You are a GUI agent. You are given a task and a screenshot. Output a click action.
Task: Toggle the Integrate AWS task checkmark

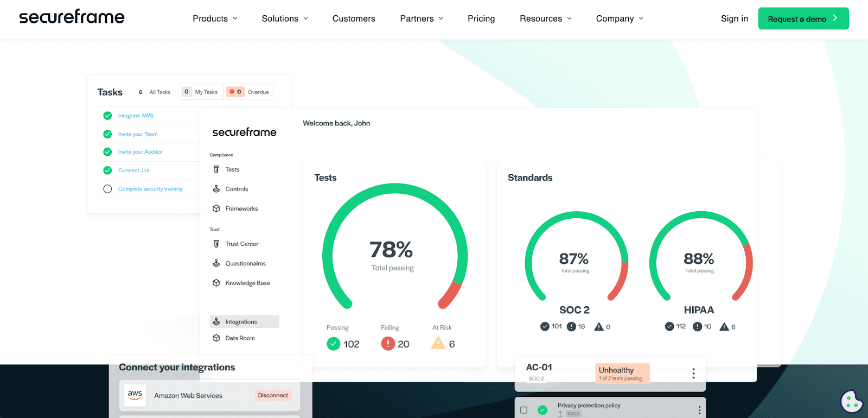click(x=107, y=116)
